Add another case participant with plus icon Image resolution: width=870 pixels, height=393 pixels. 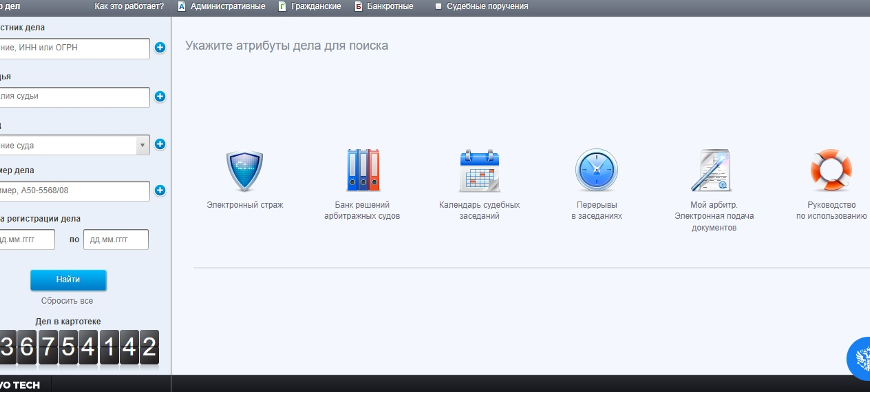pos(160,48)
